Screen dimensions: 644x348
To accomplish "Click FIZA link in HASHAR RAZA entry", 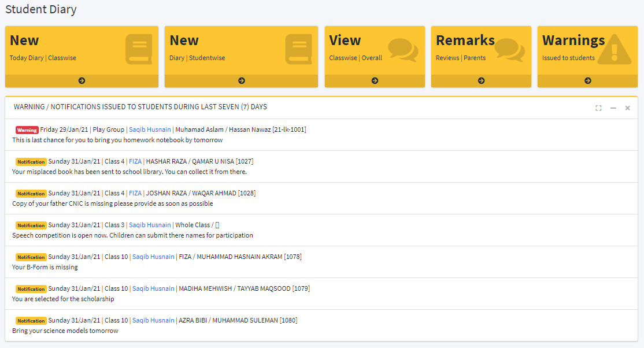I will (x=135, y=161).
